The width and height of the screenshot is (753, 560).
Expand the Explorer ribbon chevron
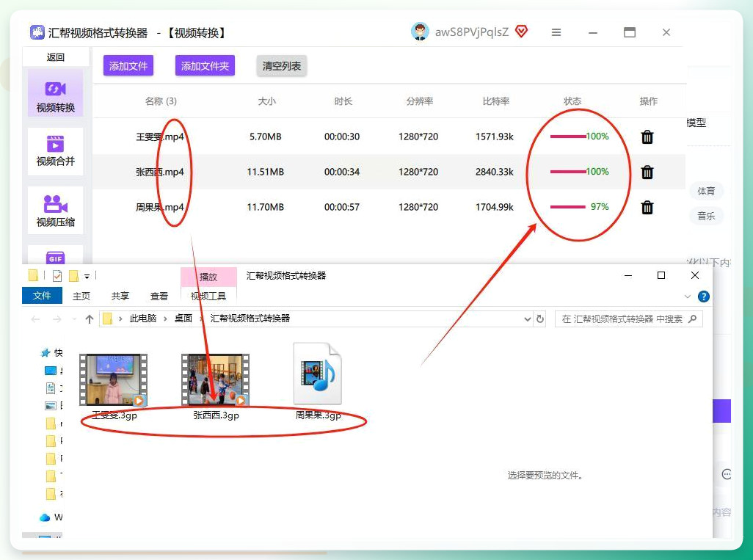click(x=687, y=297)
